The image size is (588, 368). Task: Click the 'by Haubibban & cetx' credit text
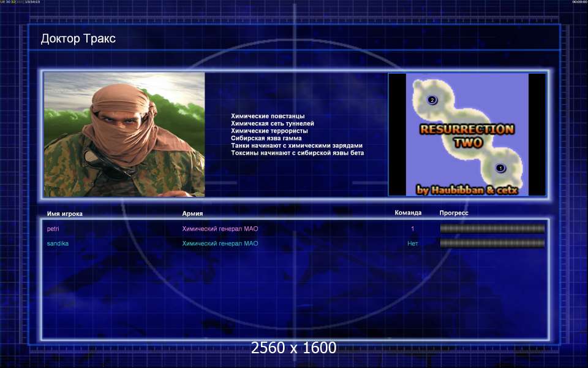[467, 190]
